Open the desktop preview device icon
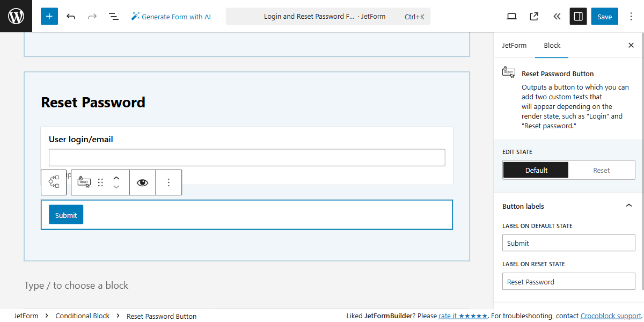 pos(511,16)
